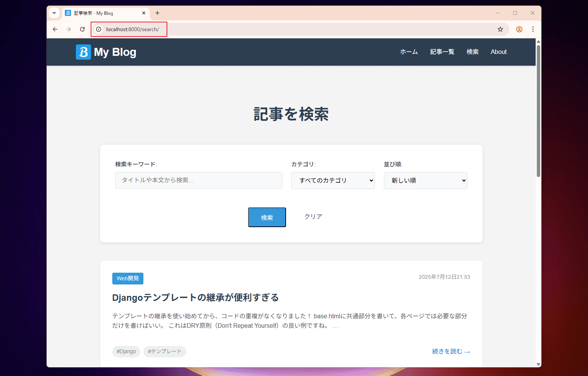588x376 pixels.
Task: Click the #テンプレート tag
Action: (x=165, y=351)
